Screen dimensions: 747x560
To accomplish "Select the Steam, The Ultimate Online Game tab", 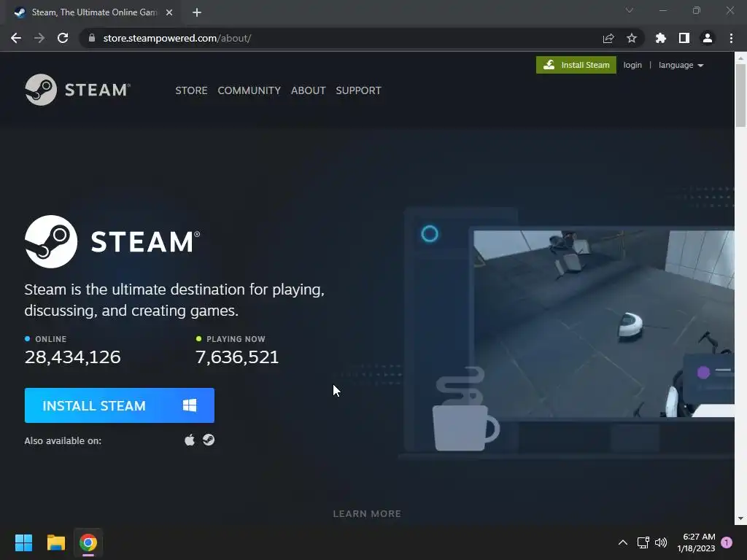I will click(93, 12).
